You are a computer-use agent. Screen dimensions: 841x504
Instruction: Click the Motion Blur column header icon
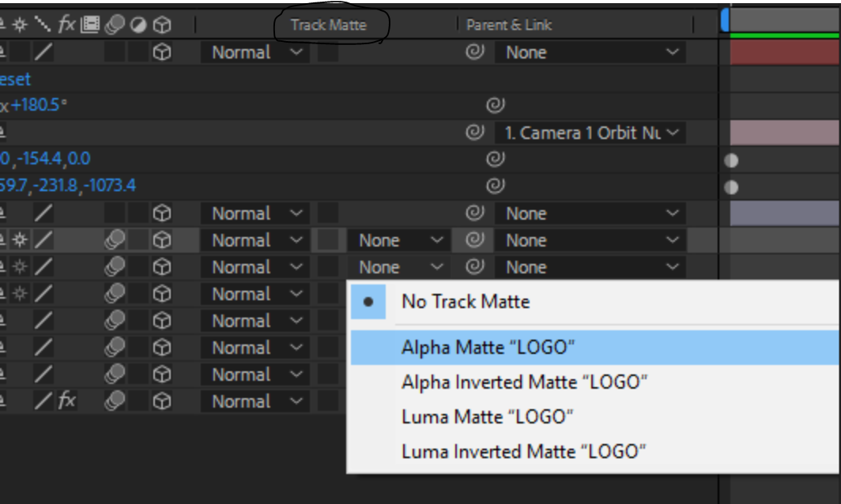[x=115, y=25]
